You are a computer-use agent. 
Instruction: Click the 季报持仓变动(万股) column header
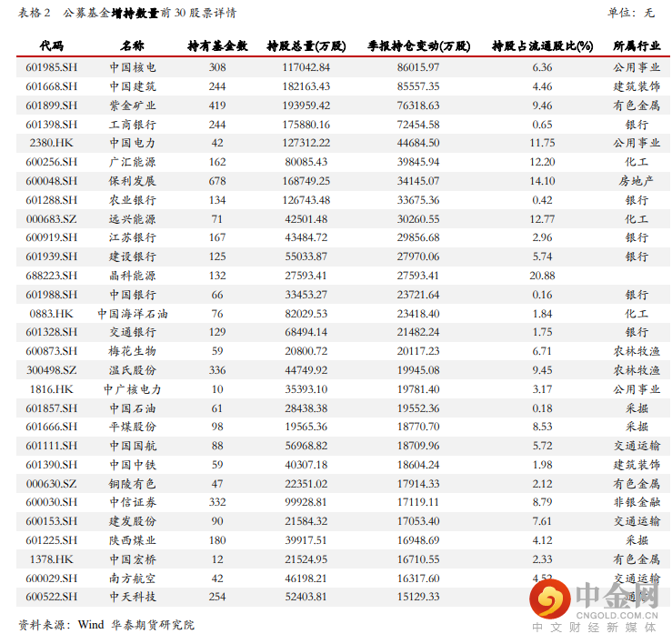(418, 45)
